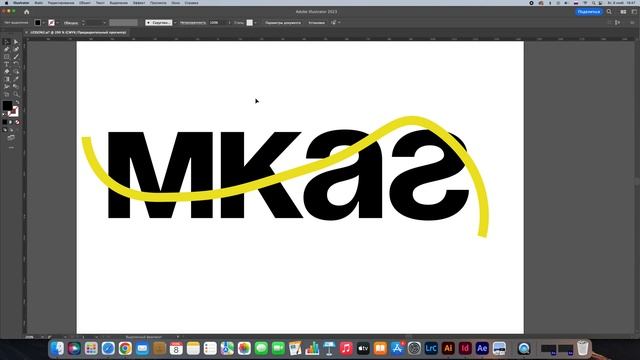640x360 pixels.
Task: Open the search icon at top right
Action: click(x=609, y=12)
